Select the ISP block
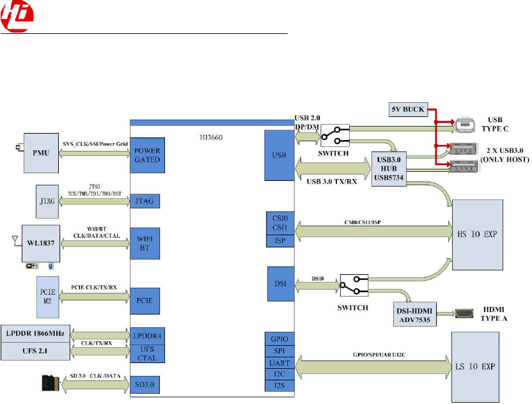The height and width of the screenshot is (404, 532). (x=280, y=241)
